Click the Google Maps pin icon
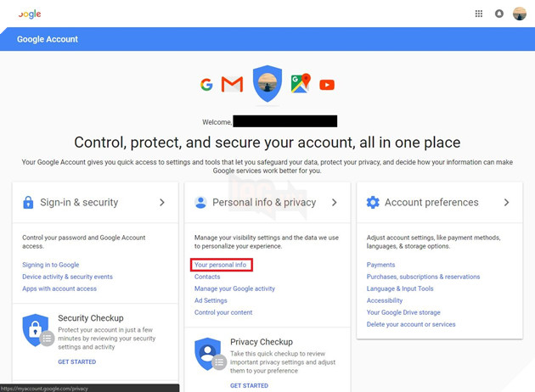This screenshot has height=392, width=535. coord(301,83)
